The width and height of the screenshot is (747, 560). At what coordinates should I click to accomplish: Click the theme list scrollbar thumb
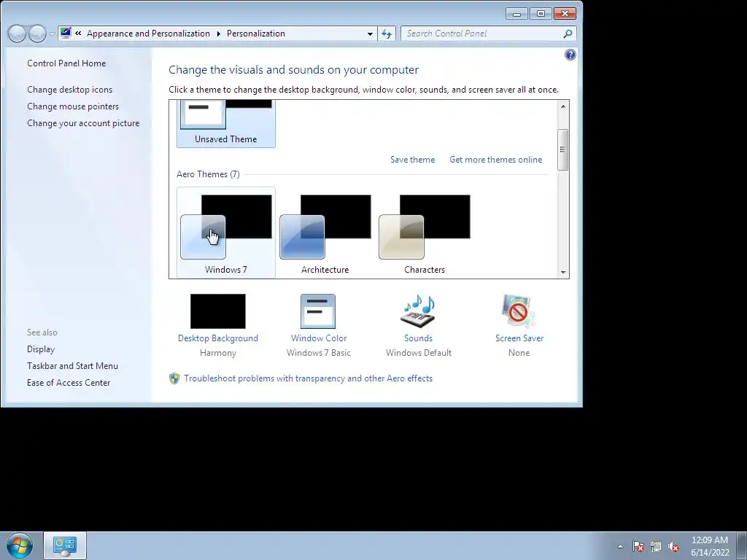[x=563, y=149]
